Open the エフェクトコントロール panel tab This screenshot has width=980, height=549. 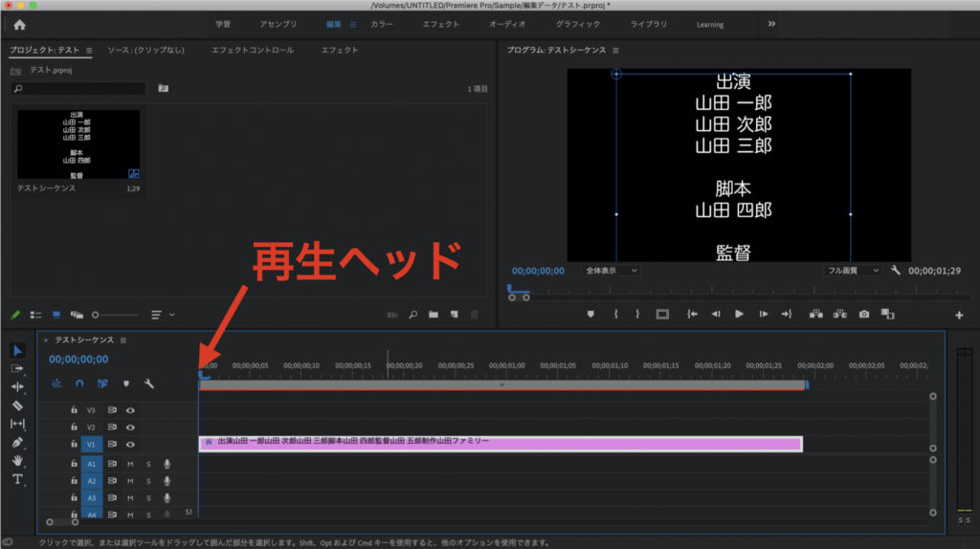(x=253, y=50)
